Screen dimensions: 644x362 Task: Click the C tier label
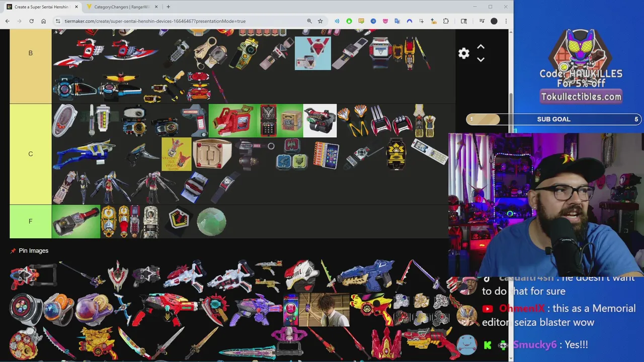click(x=30, y=154)
